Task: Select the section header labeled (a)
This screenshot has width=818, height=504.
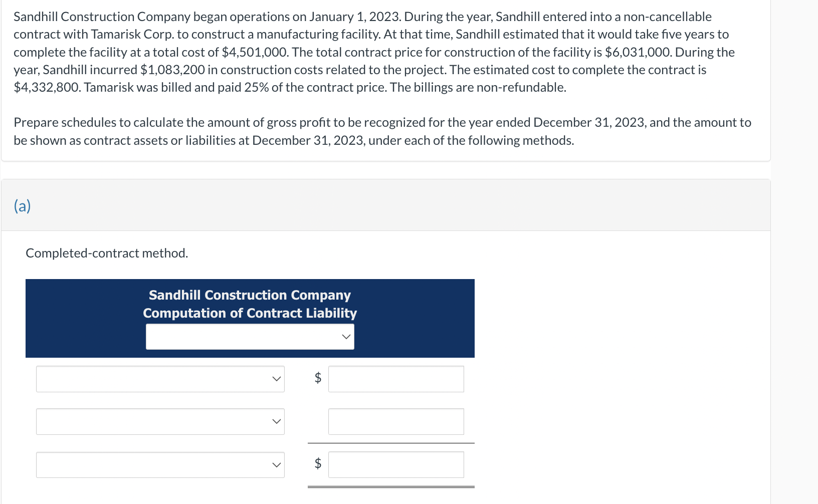Action: coord(23,205)
